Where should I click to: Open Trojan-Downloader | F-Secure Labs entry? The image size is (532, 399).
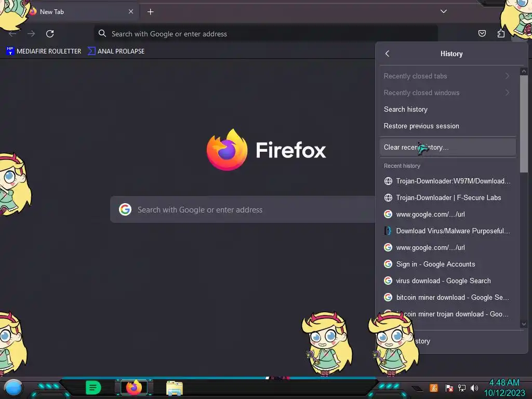pos(447,197)
